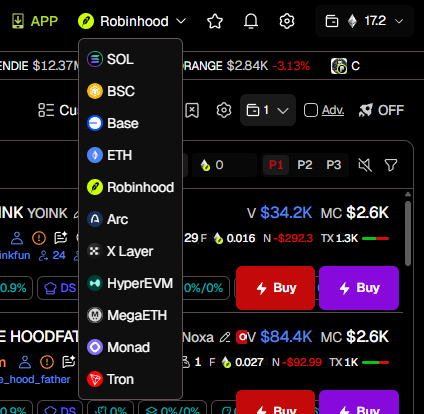Open panel settings gear near wallet selector
The width and height of the screenshot is (424, 414).
[224, 110]
